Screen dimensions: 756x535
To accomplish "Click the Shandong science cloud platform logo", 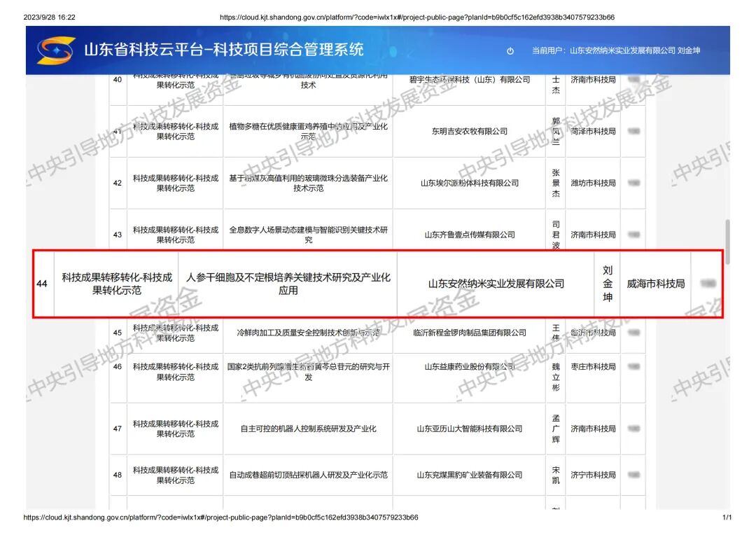I will tap(56, 50).
